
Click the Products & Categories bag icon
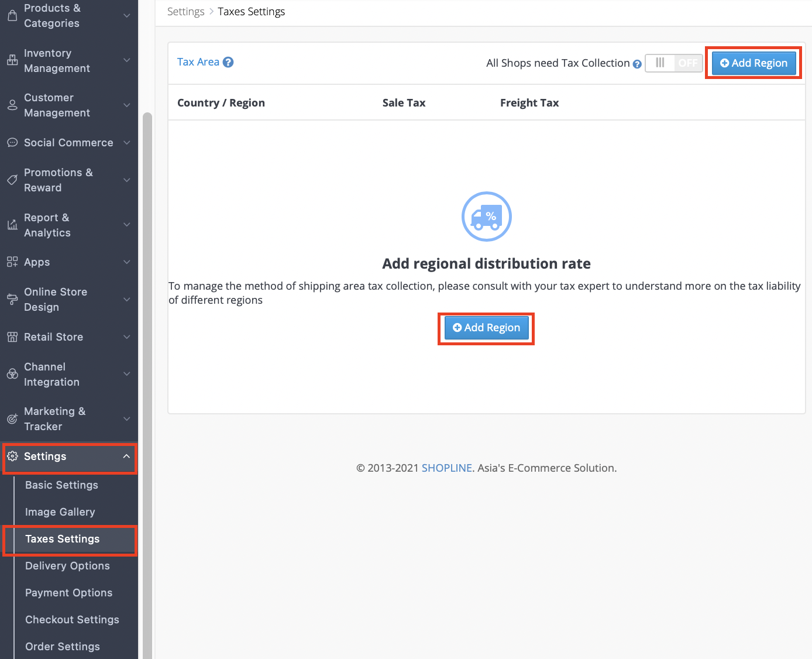pyautogui.click(x=12, y=16)
